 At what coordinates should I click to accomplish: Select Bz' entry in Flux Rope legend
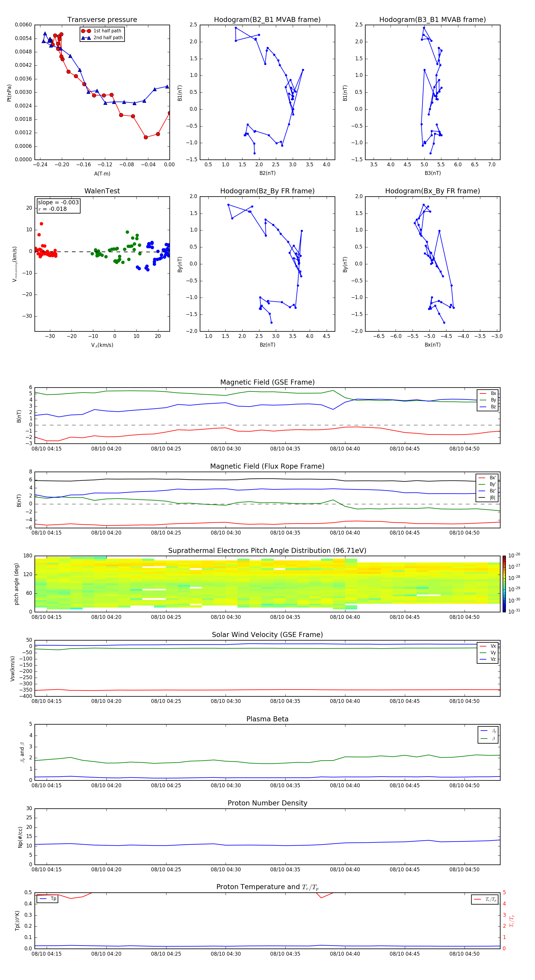(487, 491)
